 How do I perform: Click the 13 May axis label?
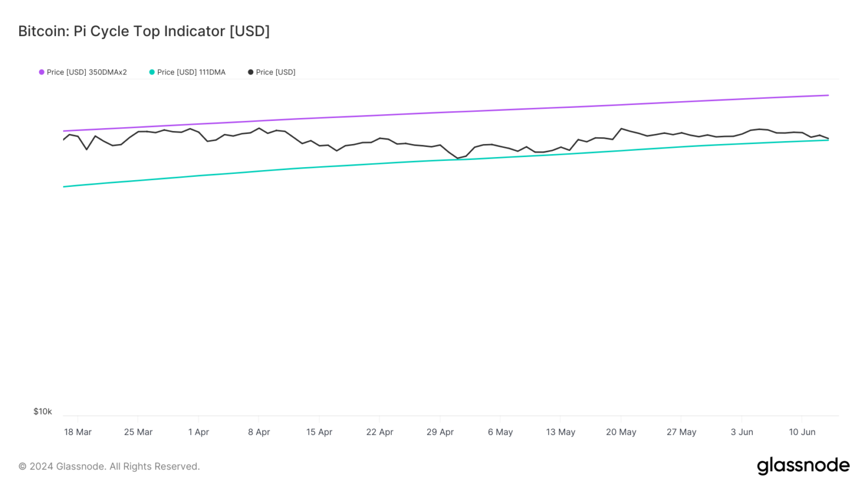(561, 432)
